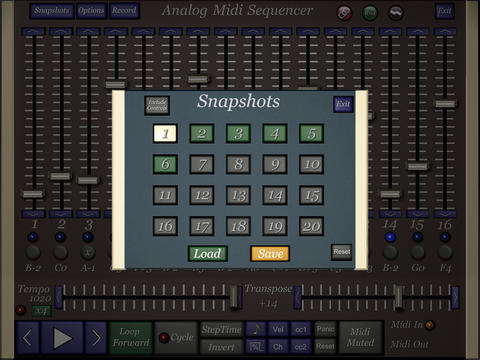Click the Midi In indicator light
480x360 pixels.
click(x=430, y=325)
